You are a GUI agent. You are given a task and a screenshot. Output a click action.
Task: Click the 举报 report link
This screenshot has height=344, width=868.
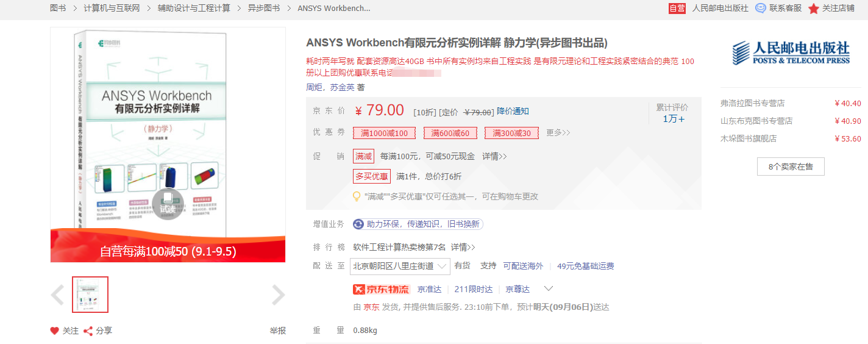278,331
